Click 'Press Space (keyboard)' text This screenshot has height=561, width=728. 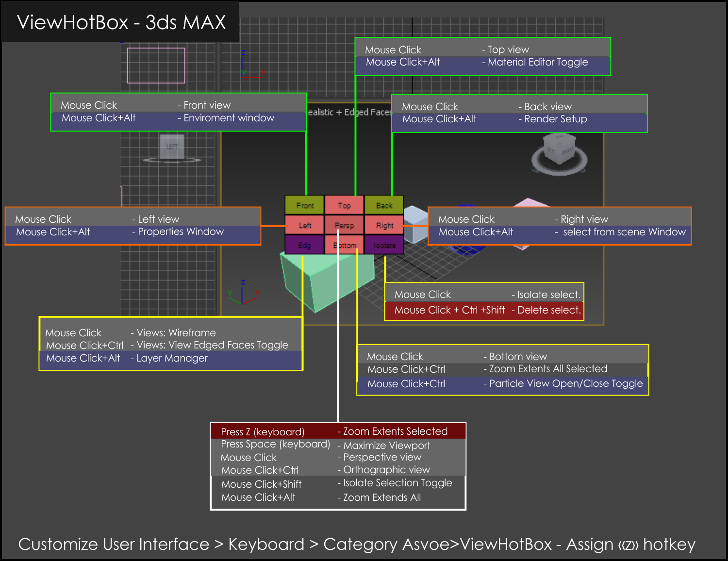[x=275, y=444]
